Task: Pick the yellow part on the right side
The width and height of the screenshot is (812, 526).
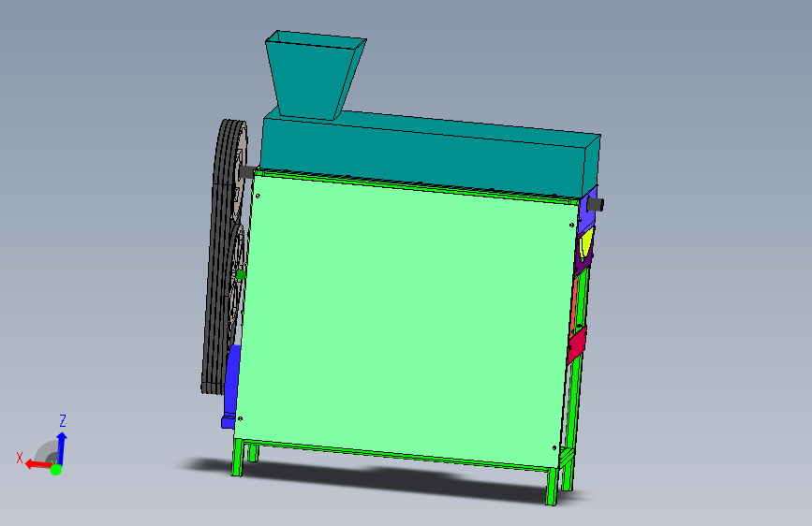Action: coord(586,244)
